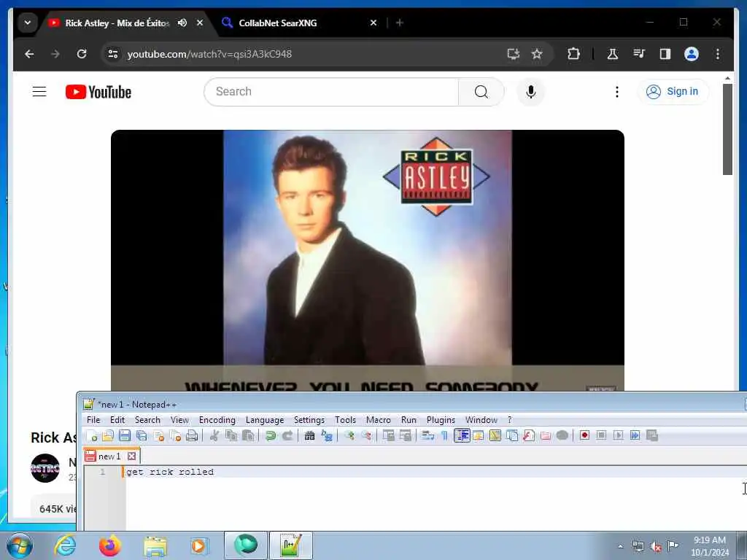Open the Plugins menu in Notepad++

click(x=441, y=419)
